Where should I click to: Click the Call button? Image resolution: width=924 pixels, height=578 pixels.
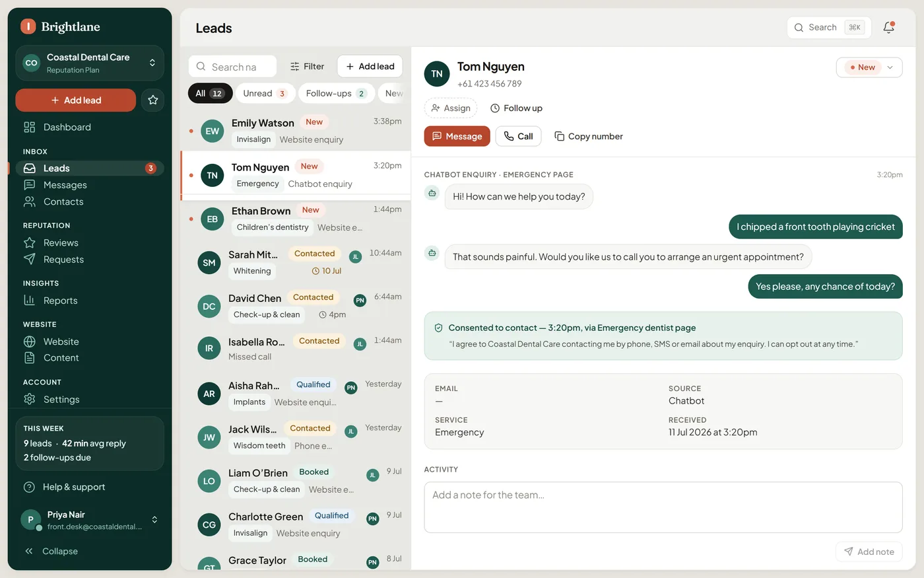[x=519, y=136]
